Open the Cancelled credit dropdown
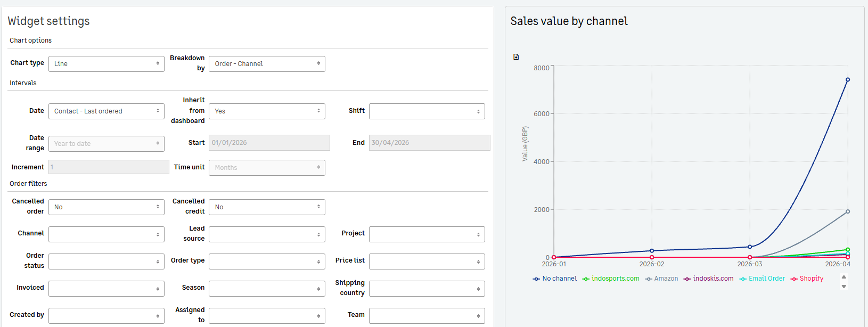Image resolution: width=868 pixels, height=327 pixels. pos(267,207)
